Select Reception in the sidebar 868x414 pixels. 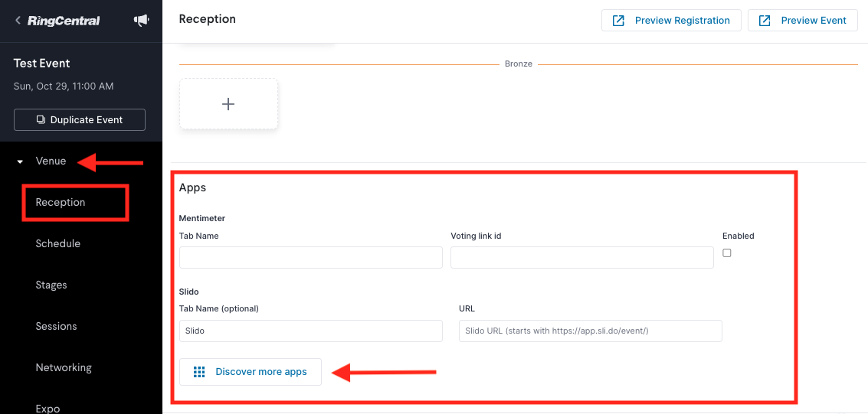[x=61, y=202]
